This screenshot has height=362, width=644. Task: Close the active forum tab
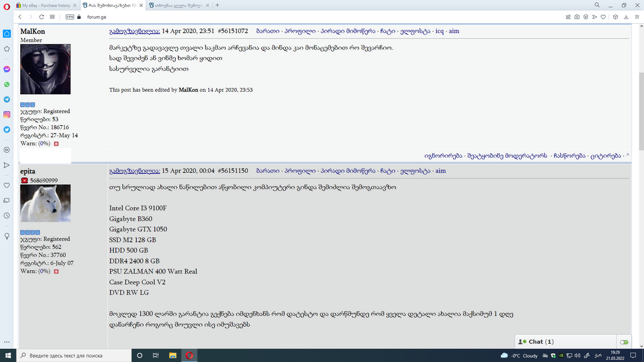[142, 5]
